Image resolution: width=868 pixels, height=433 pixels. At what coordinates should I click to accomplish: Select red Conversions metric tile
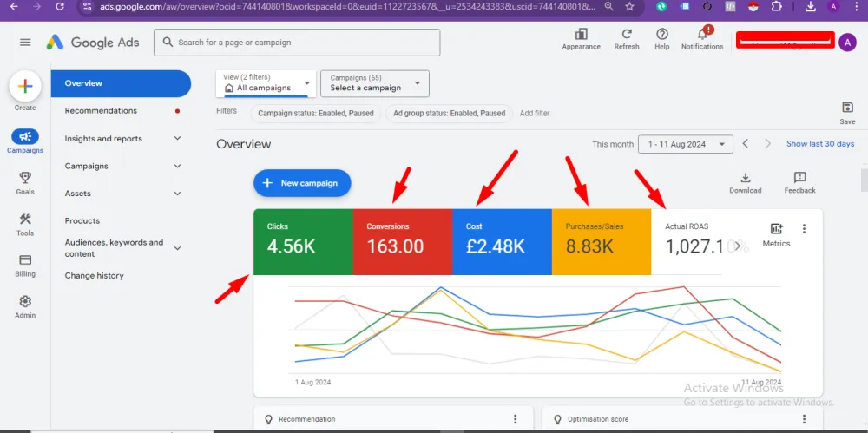[403, 241]
